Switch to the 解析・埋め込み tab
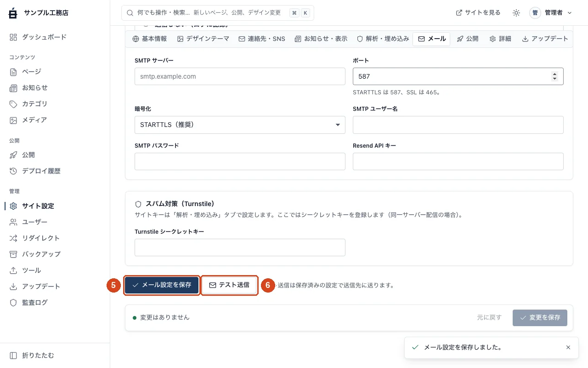Image resolution: width=588 pixels, height=368 pixels. [383, 39]
